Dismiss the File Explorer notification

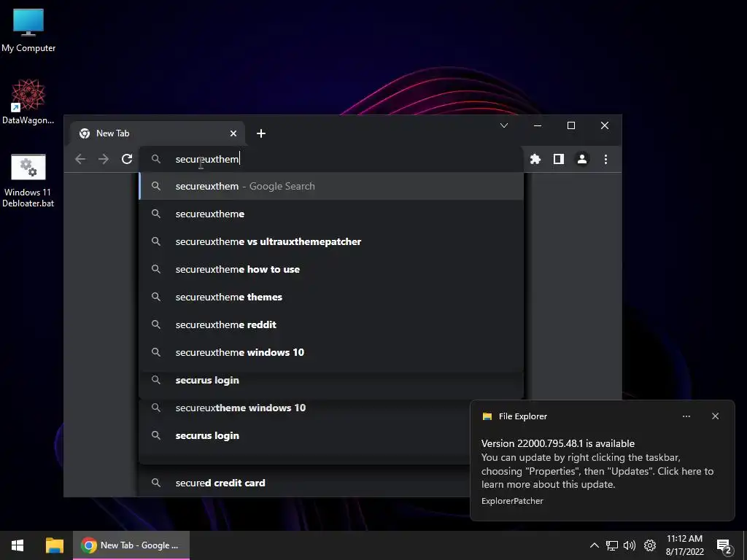tap(715, 416)
